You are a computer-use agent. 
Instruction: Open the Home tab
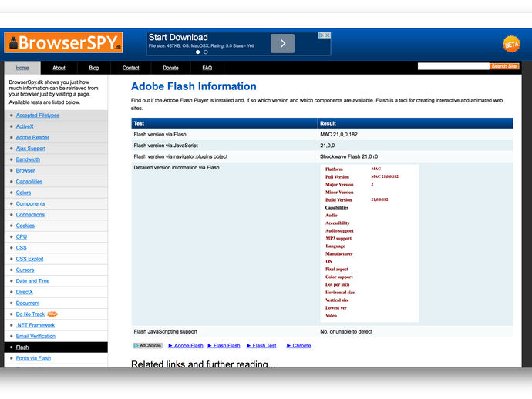22,68
